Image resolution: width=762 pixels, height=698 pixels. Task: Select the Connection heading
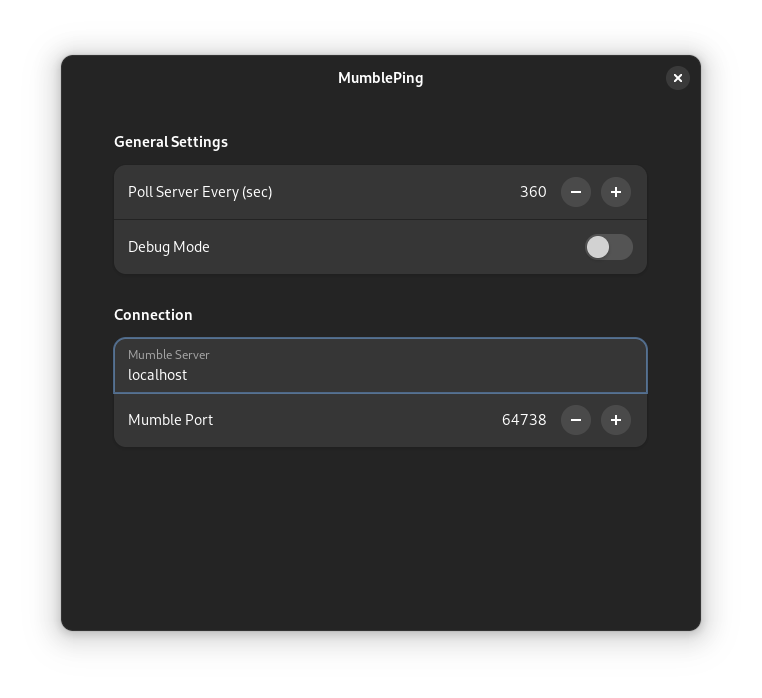pyautogui.click(x=153, y=315)
